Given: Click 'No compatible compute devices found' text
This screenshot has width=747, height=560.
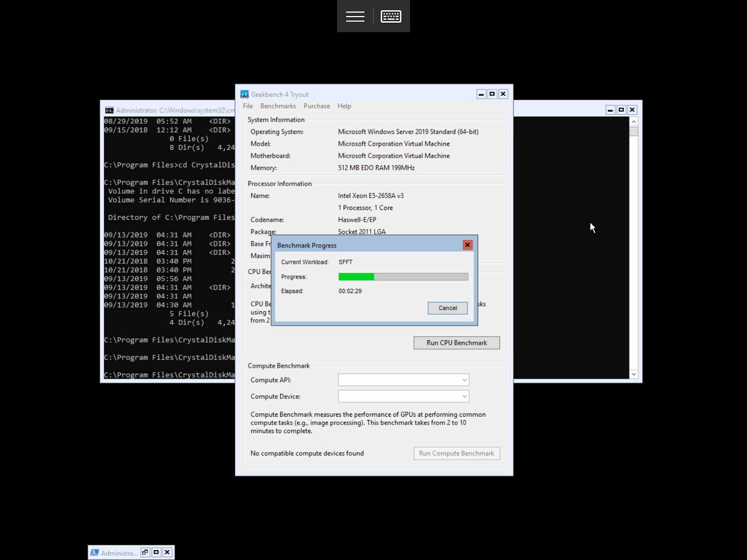Looking at the screenshot, I should pyautogui.click(x=307, y=454).
